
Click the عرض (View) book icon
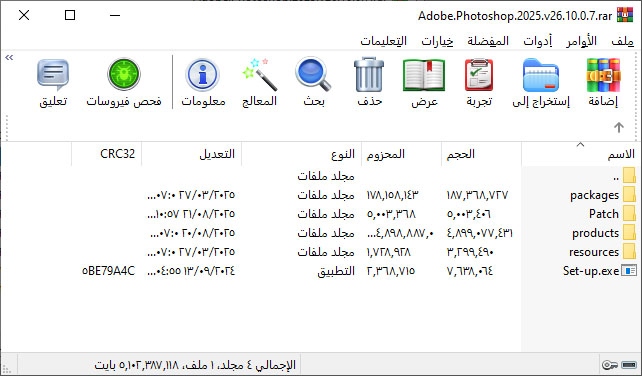click(x=424, y=75)
